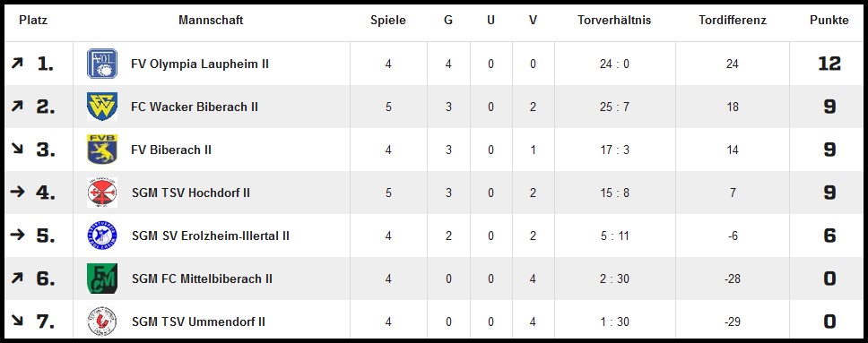Select the SGM TSV Hochdorf II emblem
Image resolution: width=868 pixels, height=343 pixels.
(x=102, y=193)
